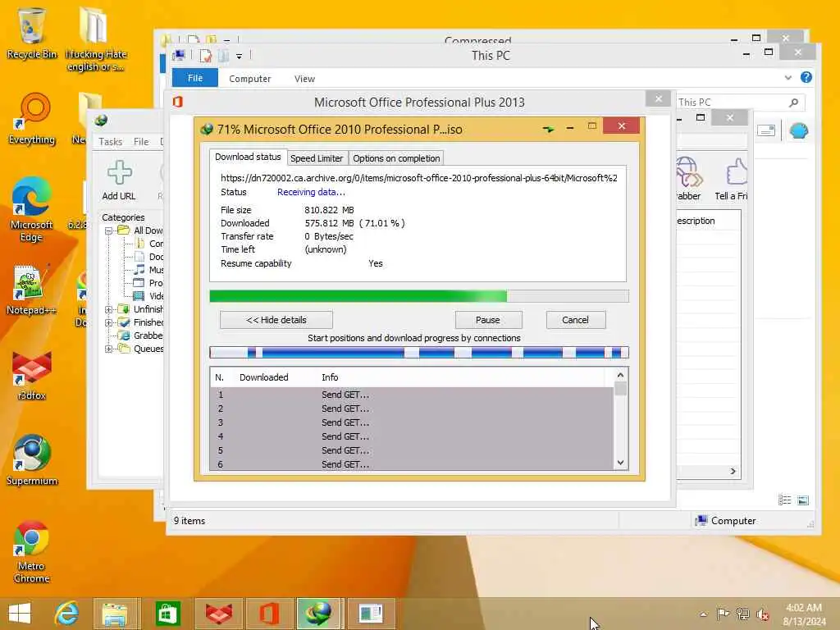Expand the Unfinished category node

(109, 309)
